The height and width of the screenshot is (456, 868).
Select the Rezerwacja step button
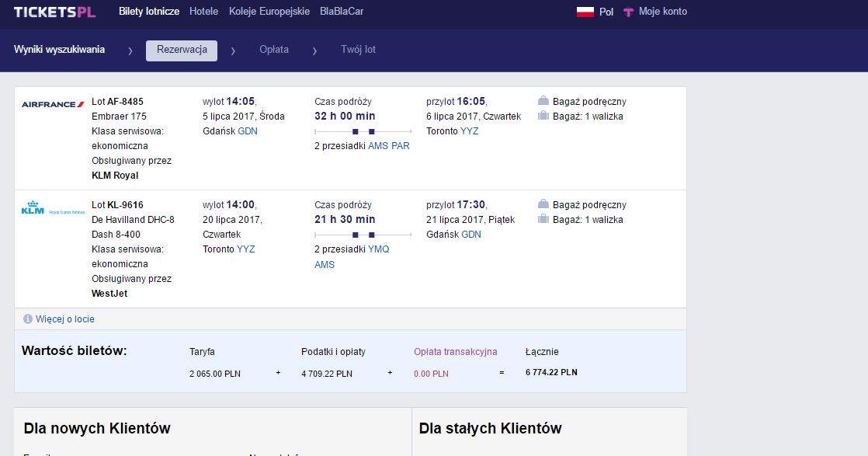coord(182,50)
